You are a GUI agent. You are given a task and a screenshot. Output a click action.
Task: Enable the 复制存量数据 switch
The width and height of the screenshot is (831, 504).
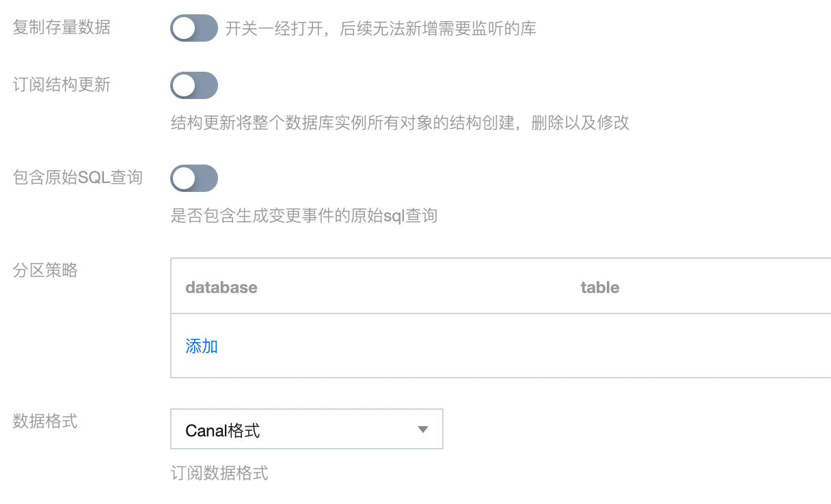point(194,29)
